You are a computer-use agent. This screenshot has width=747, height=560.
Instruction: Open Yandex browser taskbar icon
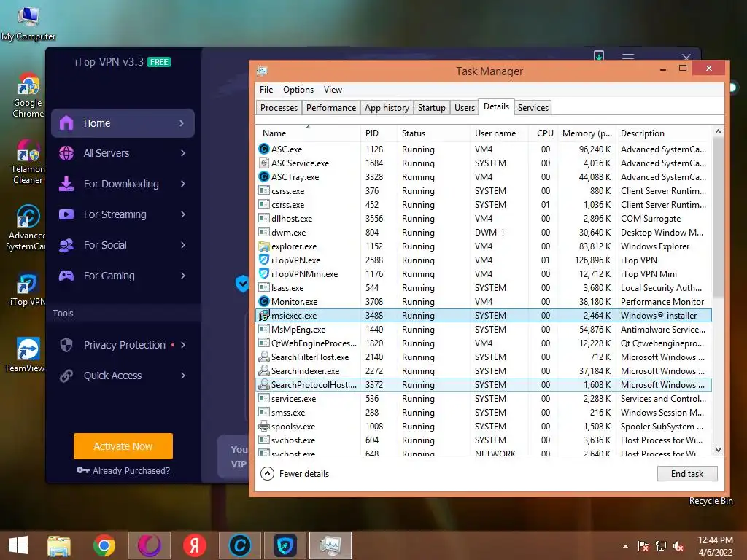click(x=194, y=545)
